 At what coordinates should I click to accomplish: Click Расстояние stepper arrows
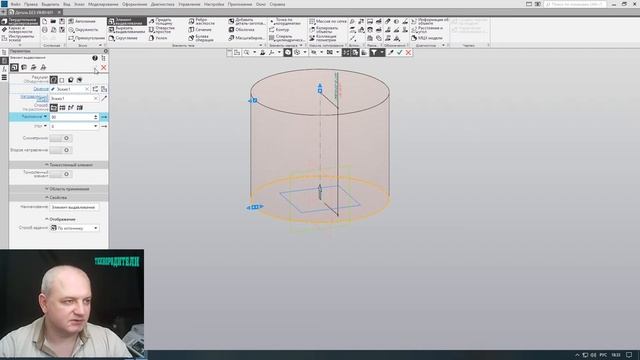click(96, 117)
